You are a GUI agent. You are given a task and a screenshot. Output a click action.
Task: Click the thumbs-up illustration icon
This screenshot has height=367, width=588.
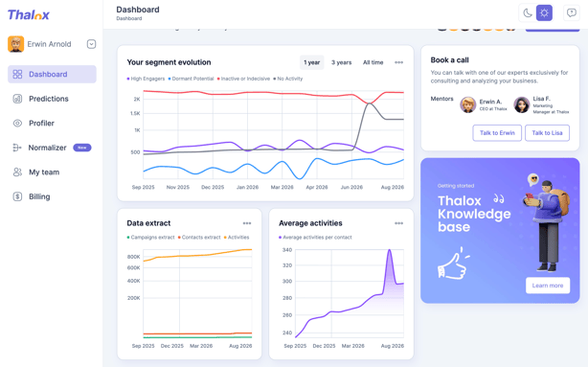453,264
